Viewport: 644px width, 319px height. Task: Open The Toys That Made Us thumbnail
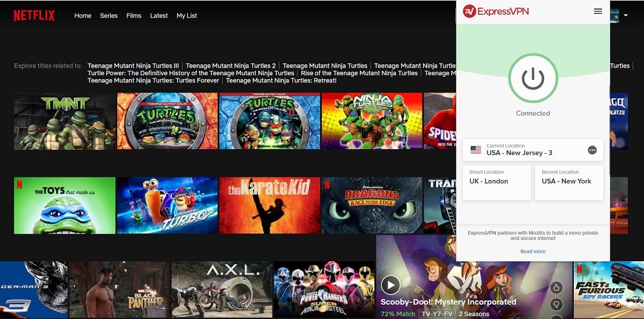point(65,205)
